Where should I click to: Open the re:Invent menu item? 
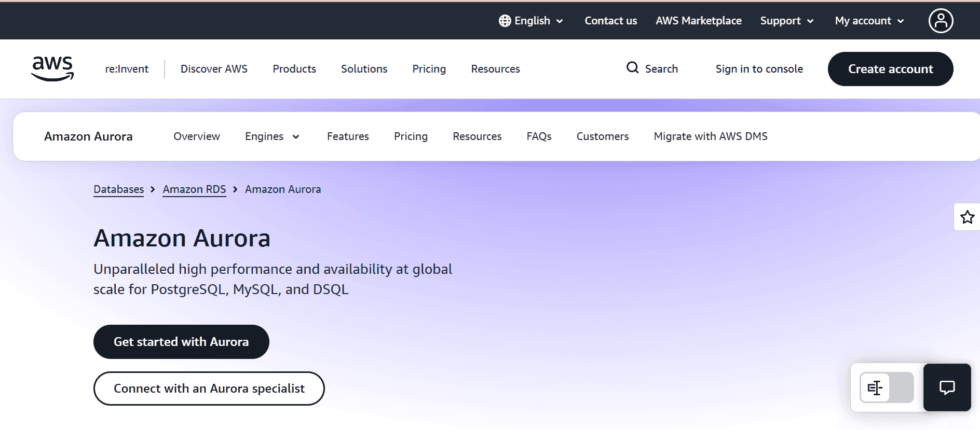127,69
